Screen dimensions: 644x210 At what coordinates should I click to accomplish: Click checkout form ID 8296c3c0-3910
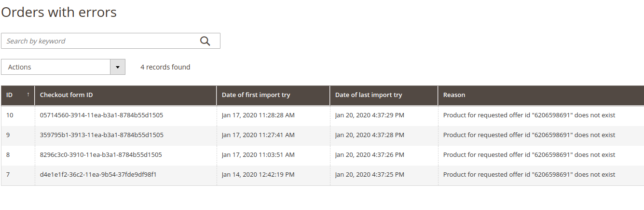(101, 155)
